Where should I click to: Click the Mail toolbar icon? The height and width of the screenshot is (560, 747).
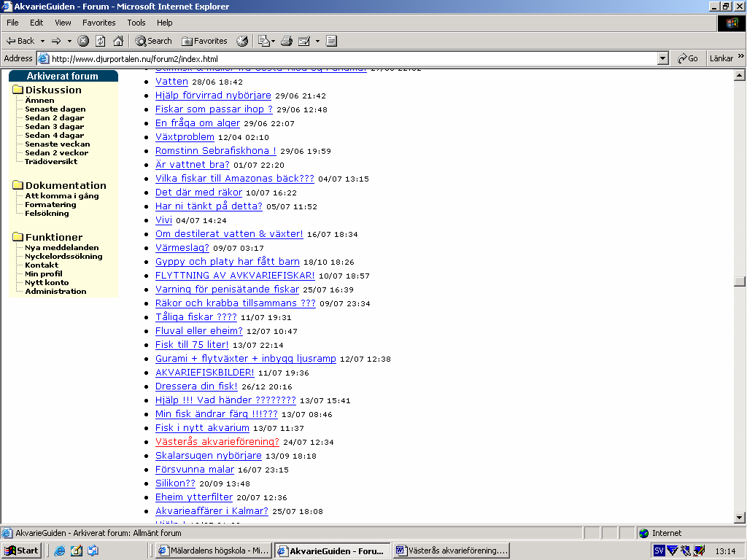pyautogui.click(x=266, y=41)
